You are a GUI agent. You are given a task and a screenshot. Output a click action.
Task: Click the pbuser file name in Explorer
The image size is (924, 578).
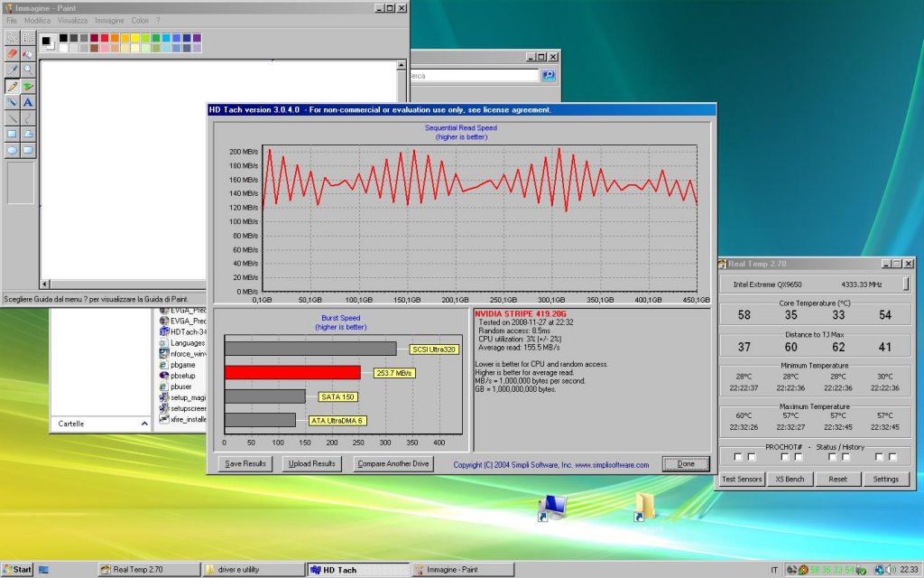pos(180,387)
